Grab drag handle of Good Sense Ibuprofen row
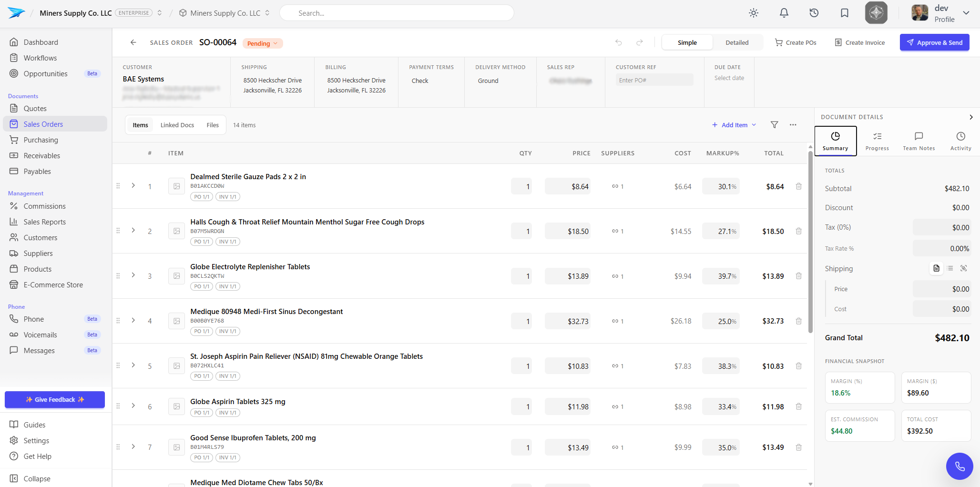This screenshot has width=980, height=487. tap(118, 447)
